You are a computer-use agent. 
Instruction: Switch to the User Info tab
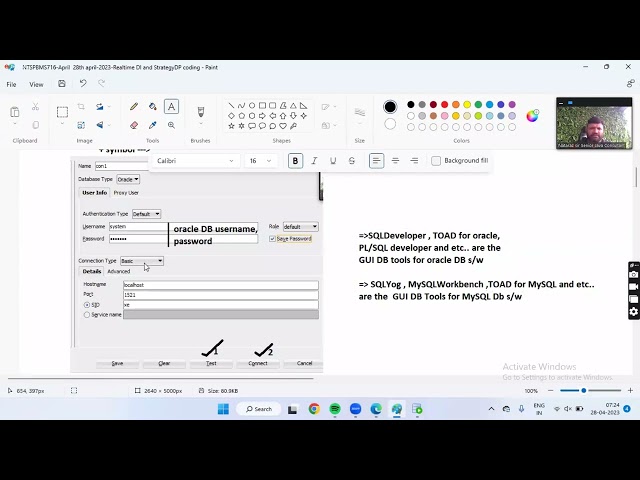pos(94,193)
